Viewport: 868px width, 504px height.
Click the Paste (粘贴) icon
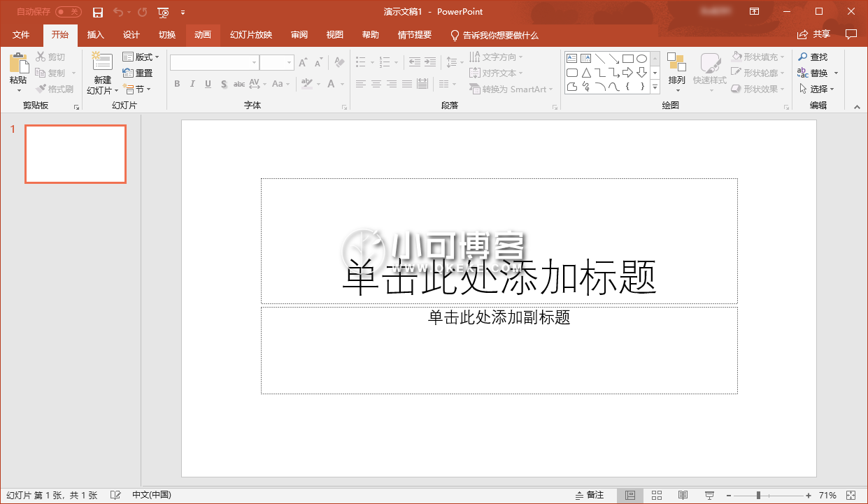(x=18, y=63)
